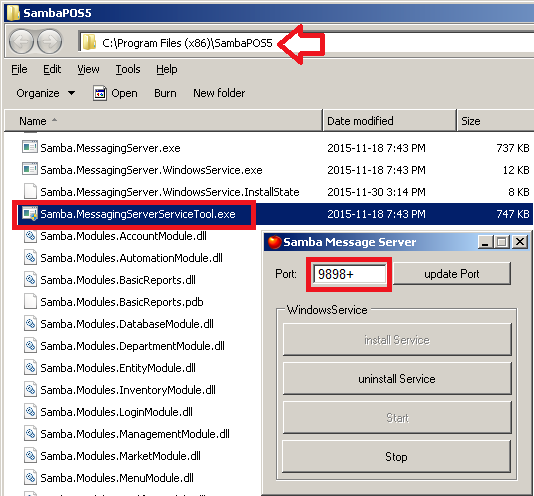Click the update Port button
534x496 pixels.
point(452,274)
